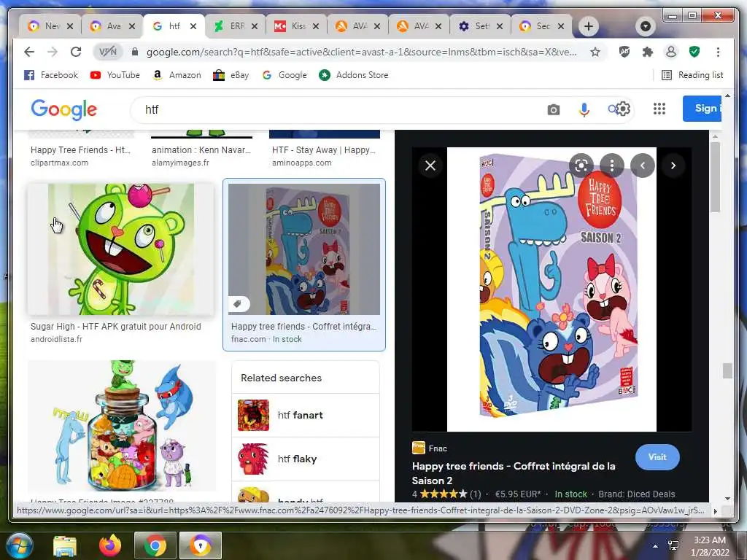Open a new tab with the plus button
This screenshot has width=747, height=560.
click(589, 26)
